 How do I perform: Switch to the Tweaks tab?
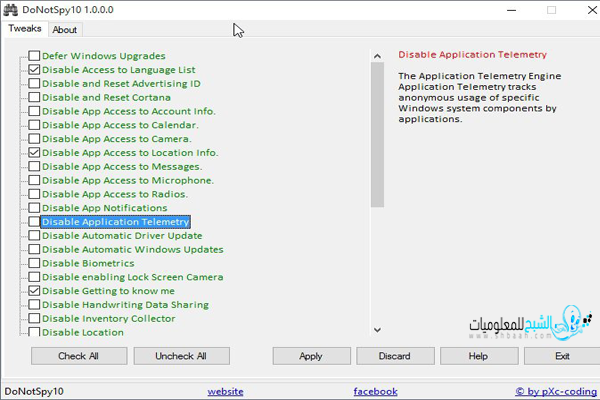click(25, 29)
